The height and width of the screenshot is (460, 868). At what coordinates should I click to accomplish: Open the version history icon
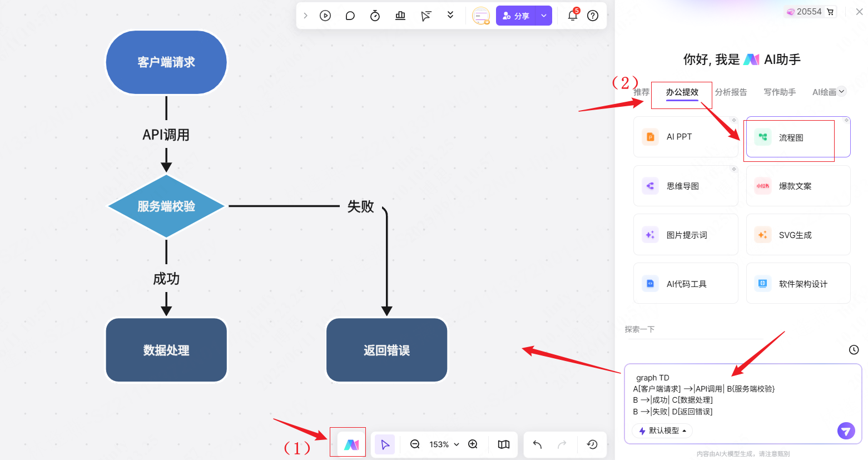tap(592, 444)
